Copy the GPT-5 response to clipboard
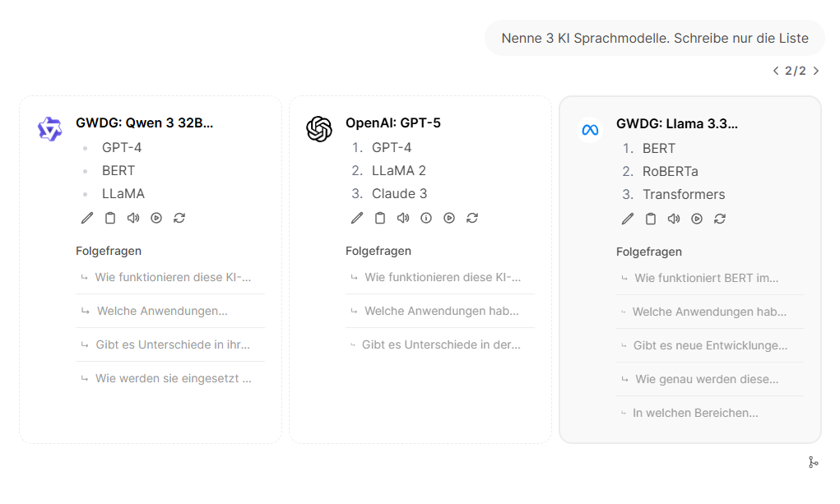This screenshot has height=504, width=840. (x=380, y=218)
